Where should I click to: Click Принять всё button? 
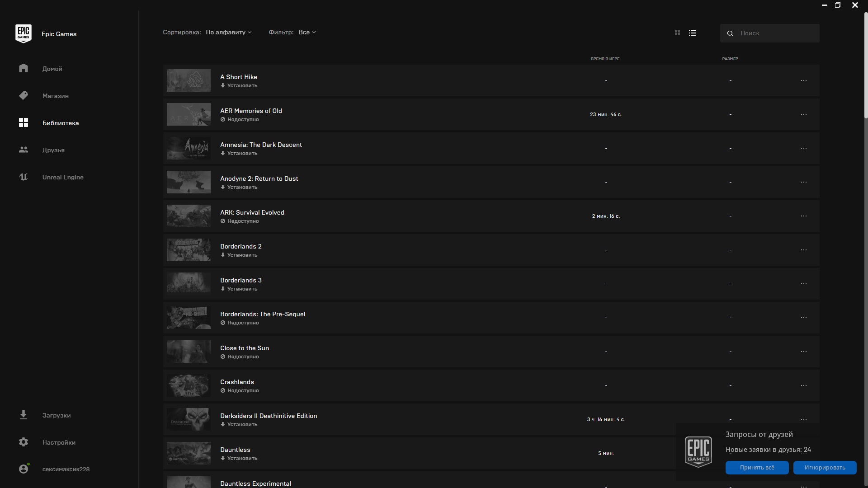[x=757, y=468]
